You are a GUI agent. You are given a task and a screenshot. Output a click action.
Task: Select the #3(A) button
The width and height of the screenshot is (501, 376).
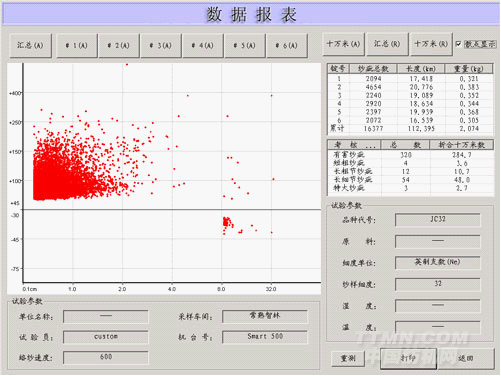[x=161, y=45]
